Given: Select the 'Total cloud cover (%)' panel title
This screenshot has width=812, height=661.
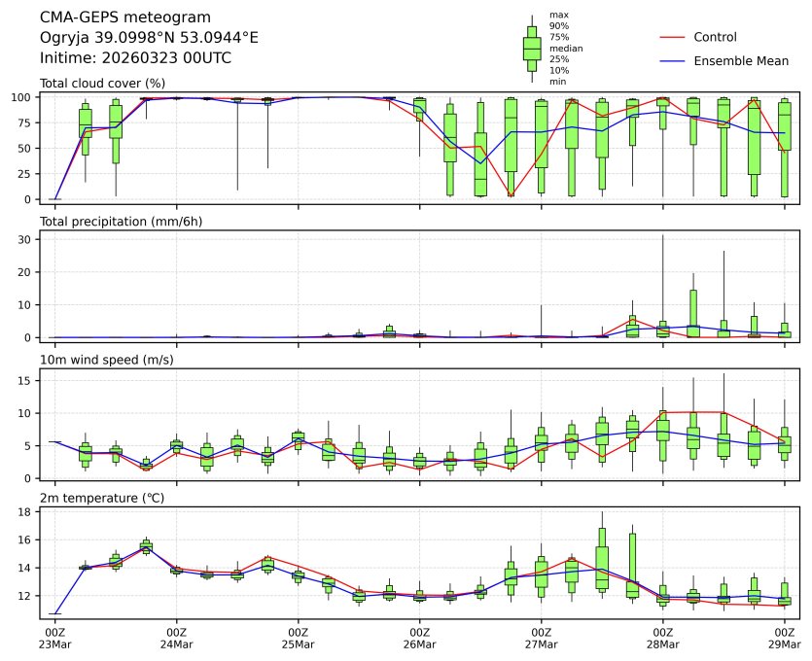Looking at the screenshot, I should [x=102, y=83].
